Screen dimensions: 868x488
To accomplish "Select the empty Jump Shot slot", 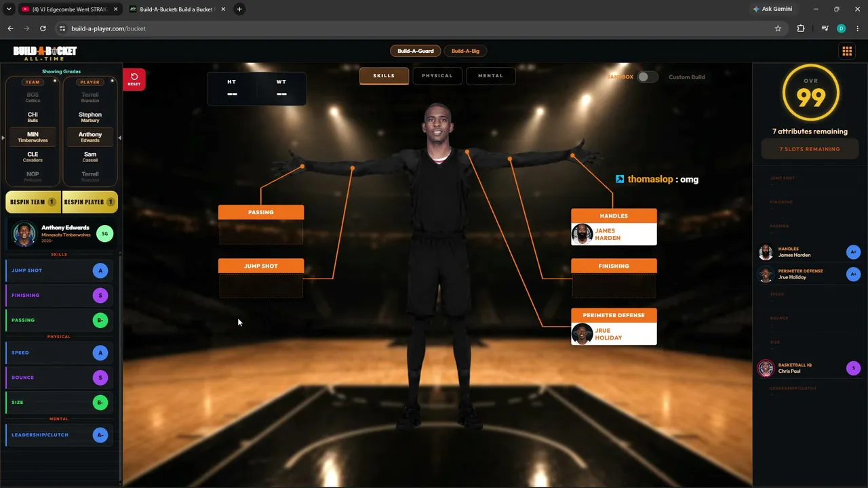I will 261,285.
